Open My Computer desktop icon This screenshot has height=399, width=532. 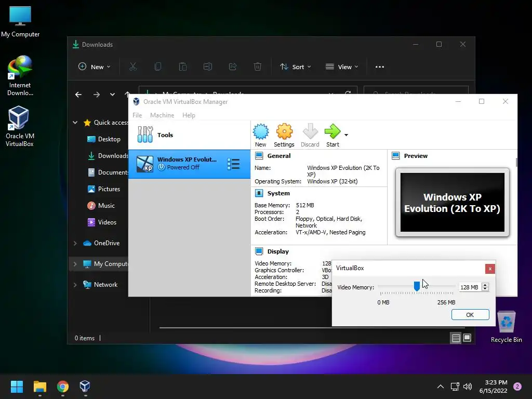pos(20,21)
